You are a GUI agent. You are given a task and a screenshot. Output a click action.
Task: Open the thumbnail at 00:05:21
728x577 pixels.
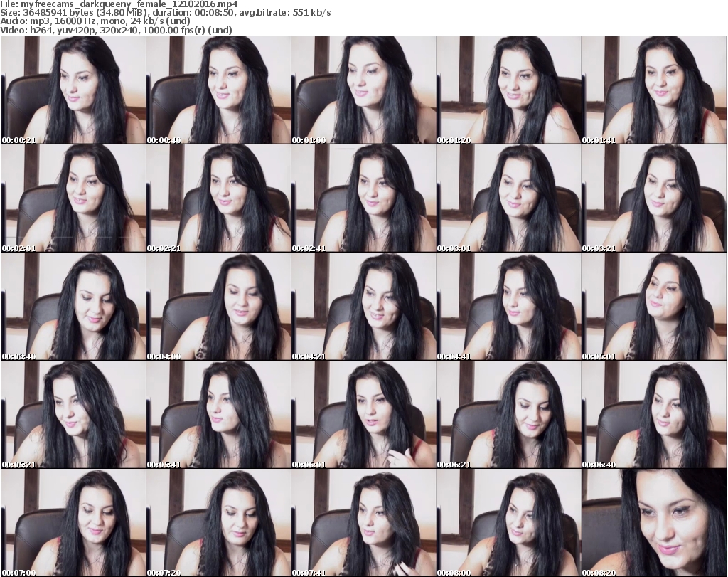pos(73,415)
